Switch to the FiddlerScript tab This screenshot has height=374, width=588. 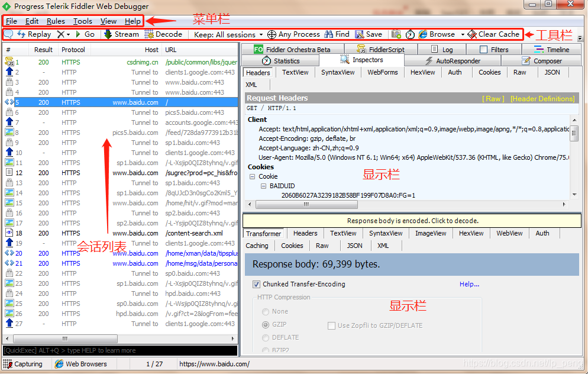(x=380, y=49)
